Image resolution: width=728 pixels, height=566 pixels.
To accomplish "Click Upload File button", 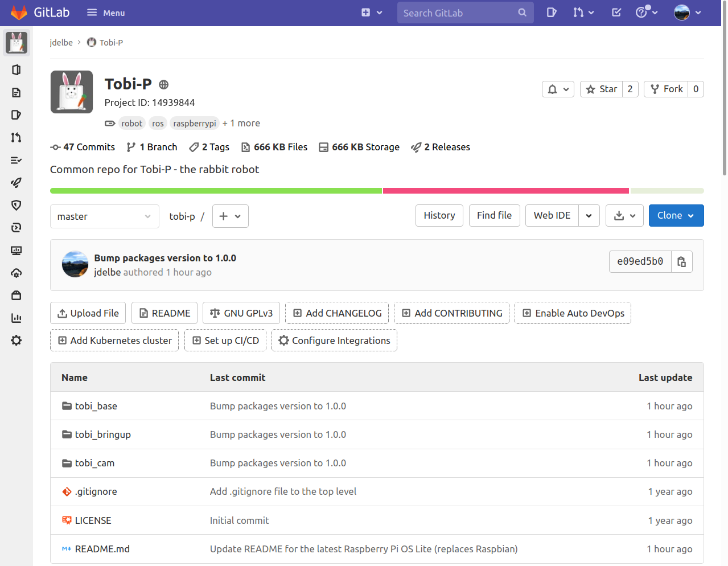I will 88,313.
